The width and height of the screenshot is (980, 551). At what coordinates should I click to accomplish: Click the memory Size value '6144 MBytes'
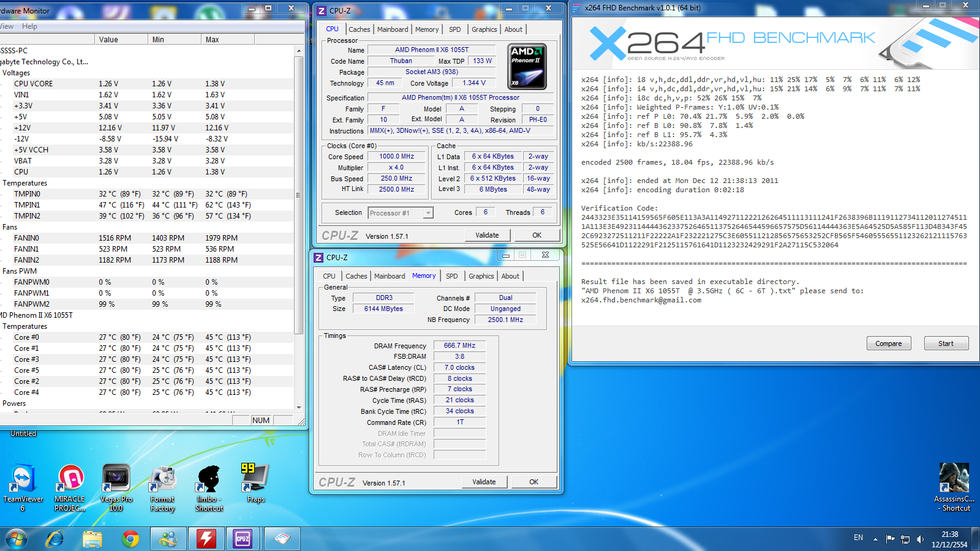click(x=383, y=309)
